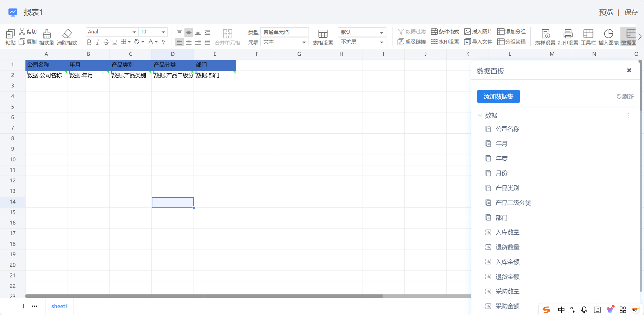Toggle underline formatting
Viewport: 644px width, 315px height.
tap(115, 42)
